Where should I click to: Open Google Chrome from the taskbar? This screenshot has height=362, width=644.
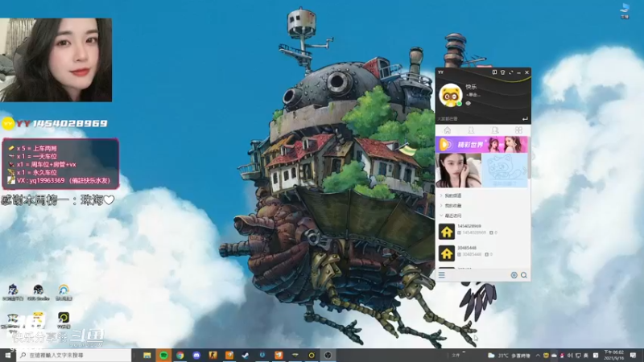(180, 355)
